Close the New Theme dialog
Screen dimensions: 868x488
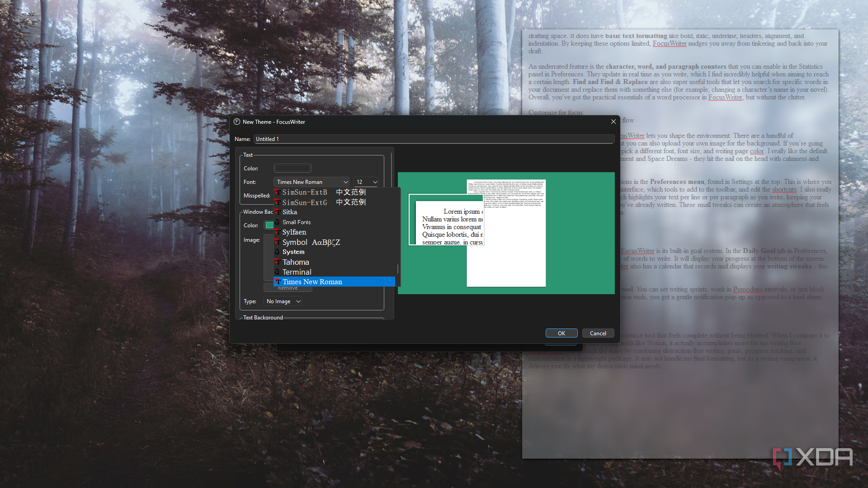tap(613, 122)
